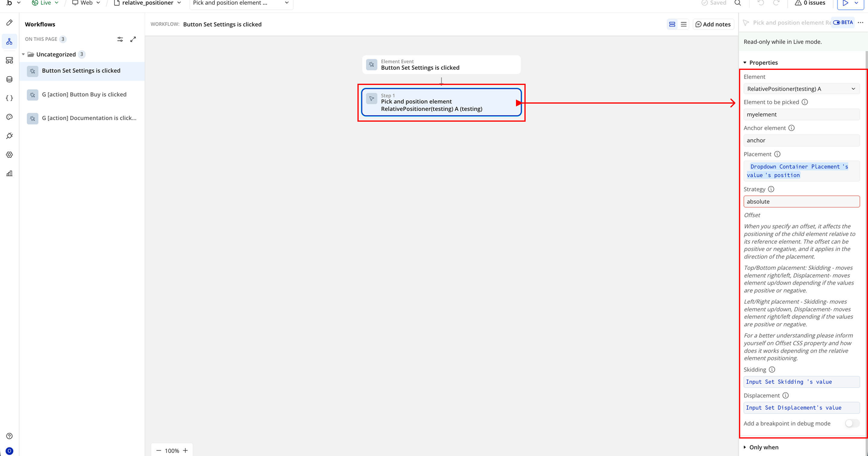868x456 pixels.
Task: Click the Strategy input field
Action: [801, 201]
